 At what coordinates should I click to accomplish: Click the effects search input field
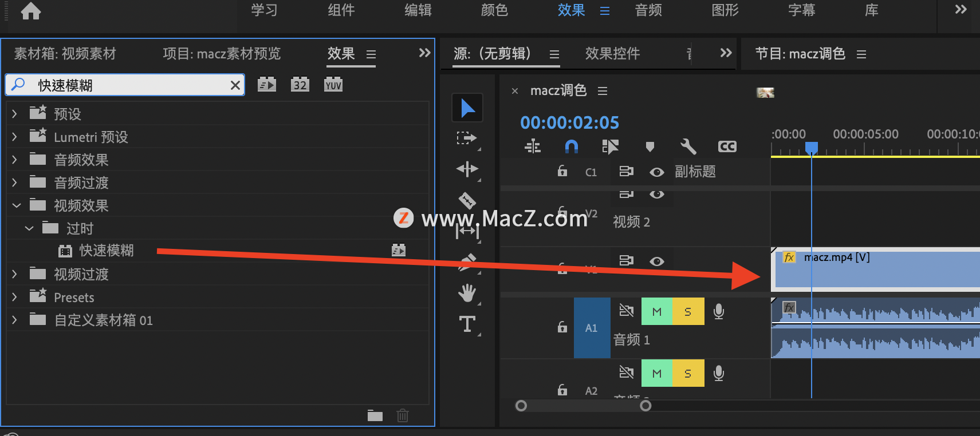[x=125, y=85]
